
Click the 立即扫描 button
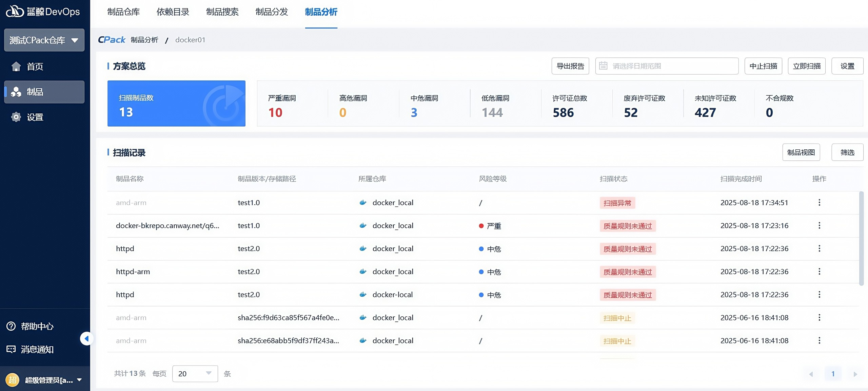807,66
